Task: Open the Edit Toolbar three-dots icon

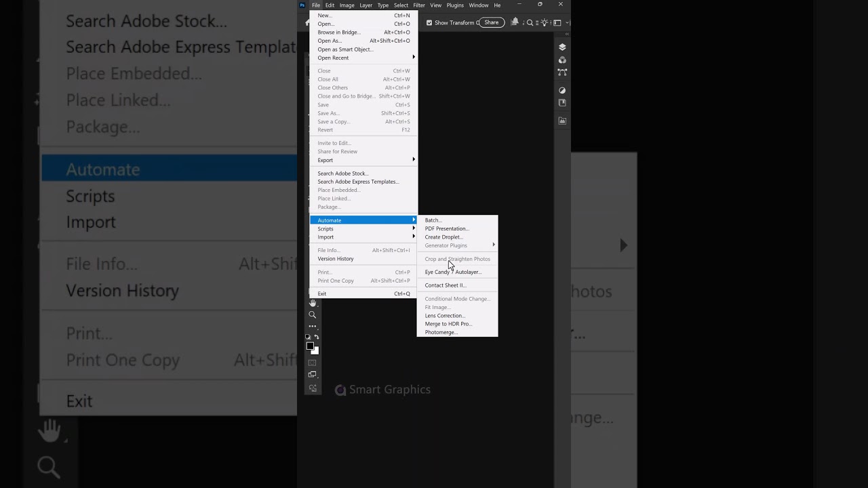Action: 313,326
